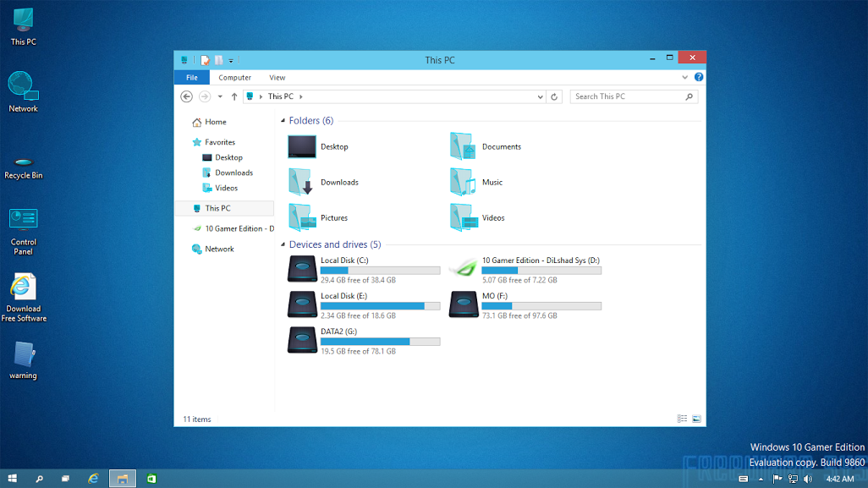This screenshot has width=868, height=488.
Task: Expand the ribbon with the chevron
Action: point(684,78)
